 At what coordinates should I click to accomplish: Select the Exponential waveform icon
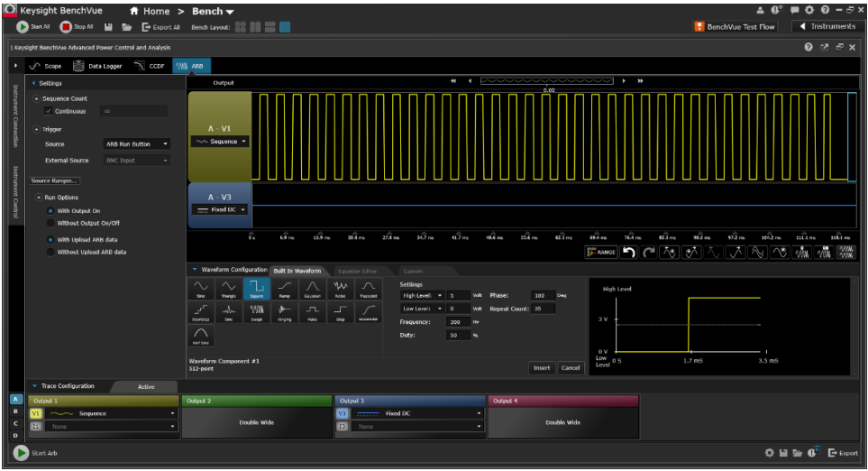click(368, 312)
